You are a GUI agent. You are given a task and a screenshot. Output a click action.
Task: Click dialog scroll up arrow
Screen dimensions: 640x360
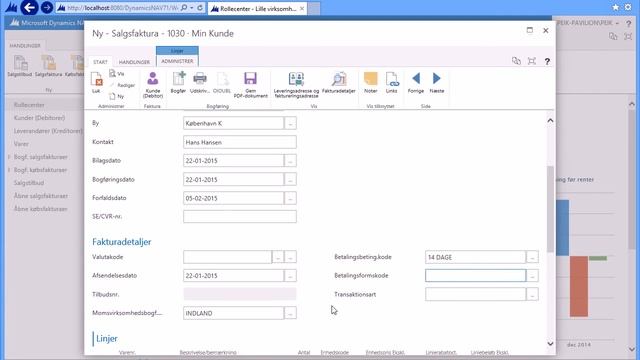pyautogui.click(x=550, y=120)
